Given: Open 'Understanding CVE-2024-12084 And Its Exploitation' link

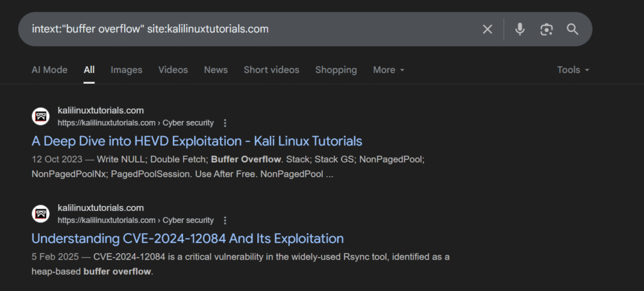Looking at the screenshot, I should pos(187,239).
